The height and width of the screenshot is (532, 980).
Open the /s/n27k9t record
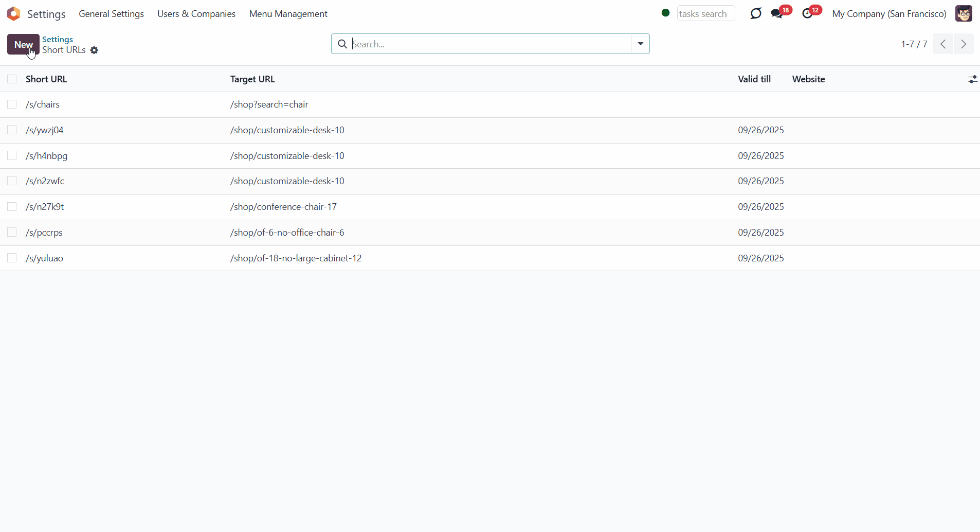point(45,207)
